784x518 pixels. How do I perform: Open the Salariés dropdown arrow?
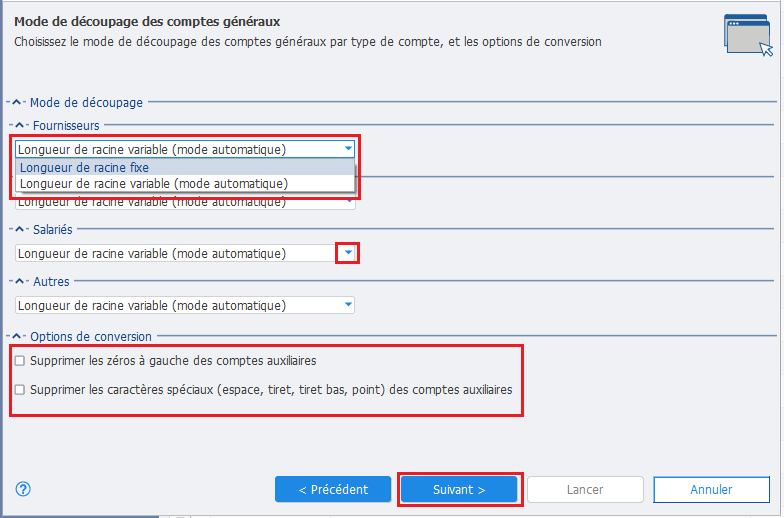click(x=348, y=253)
